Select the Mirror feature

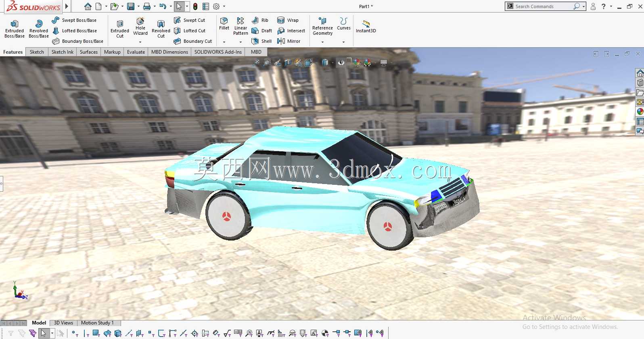(289, 41)
